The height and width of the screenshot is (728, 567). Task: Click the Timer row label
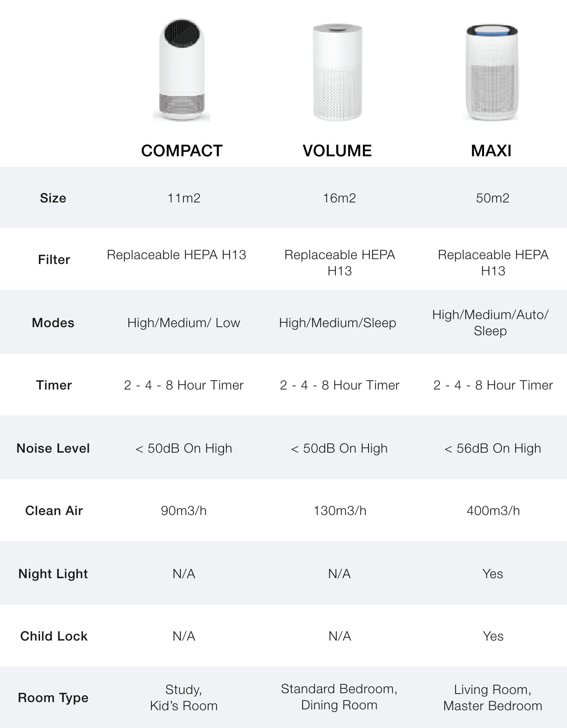click(54, 385)
